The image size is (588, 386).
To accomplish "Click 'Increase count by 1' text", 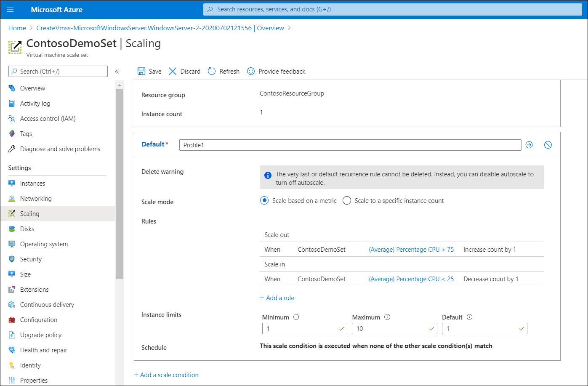I will pyautogui.click(x=490, y=249).
